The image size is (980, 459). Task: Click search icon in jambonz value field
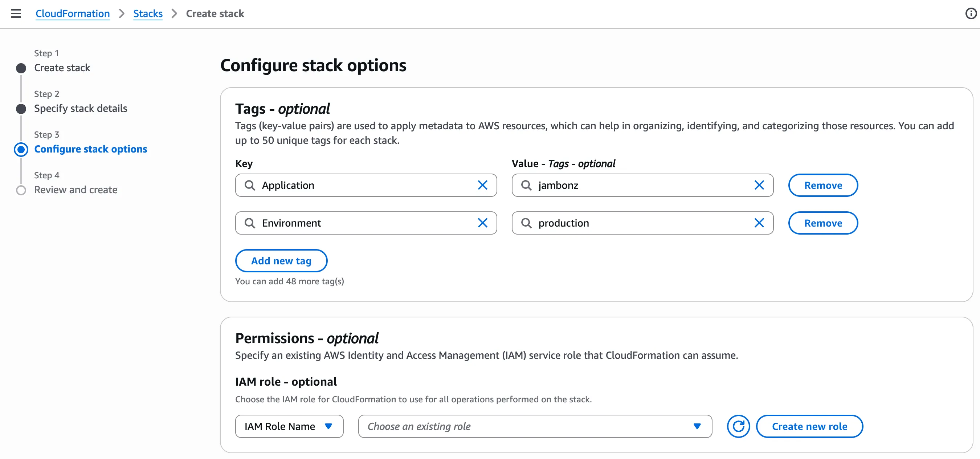point(526,185)
